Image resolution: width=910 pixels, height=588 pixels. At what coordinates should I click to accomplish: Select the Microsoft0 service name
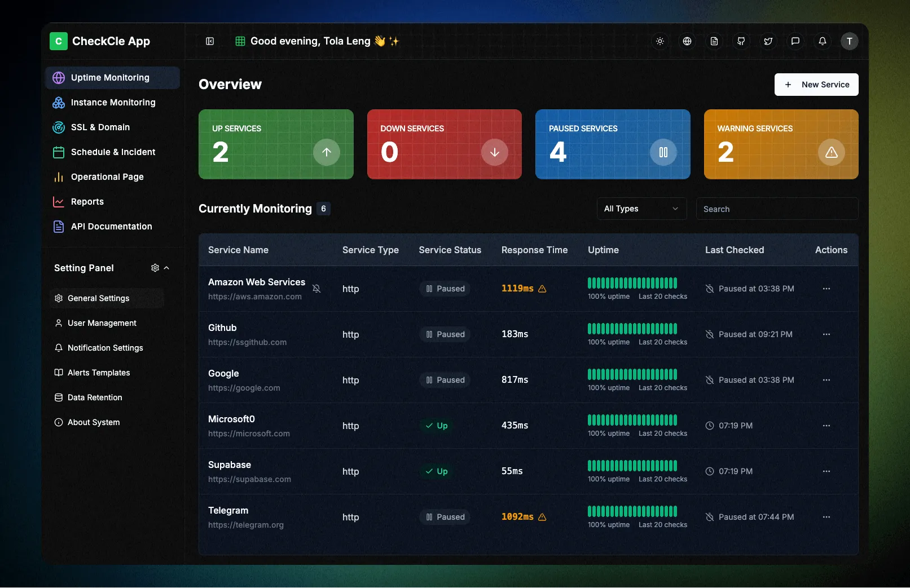[231, 419]
